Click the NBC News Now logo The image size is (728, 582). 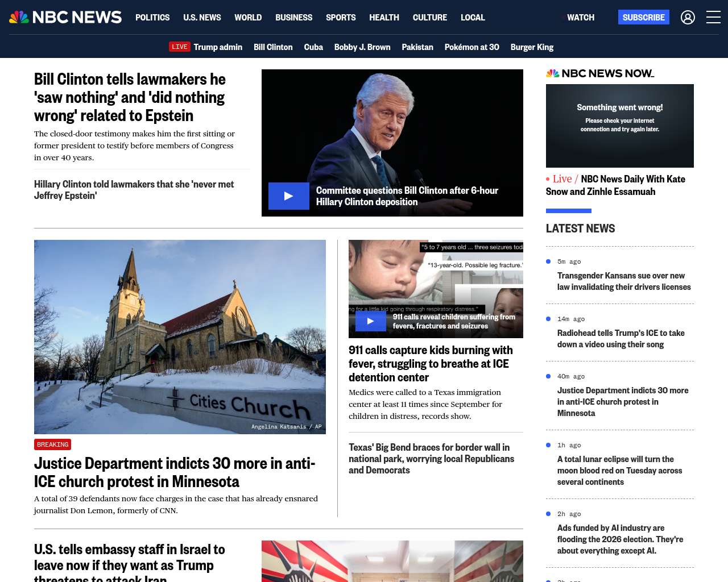coord(599,73)
